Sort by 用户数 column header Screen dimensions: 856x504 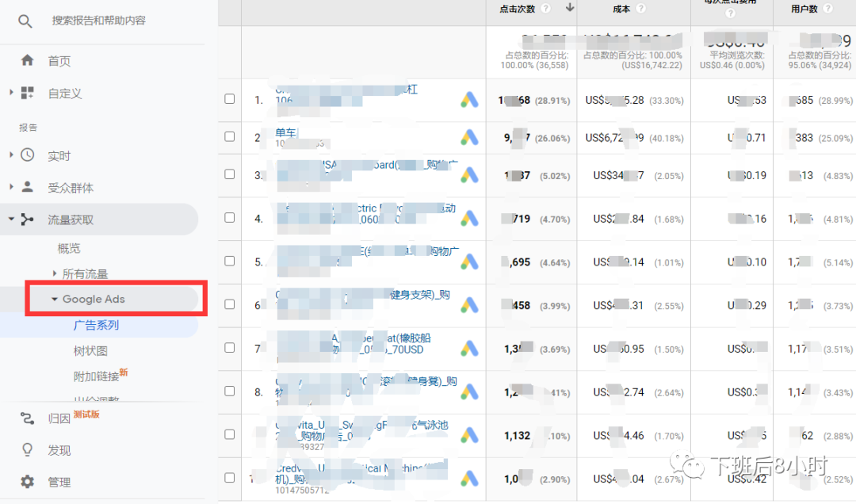[x=804, y=9]
